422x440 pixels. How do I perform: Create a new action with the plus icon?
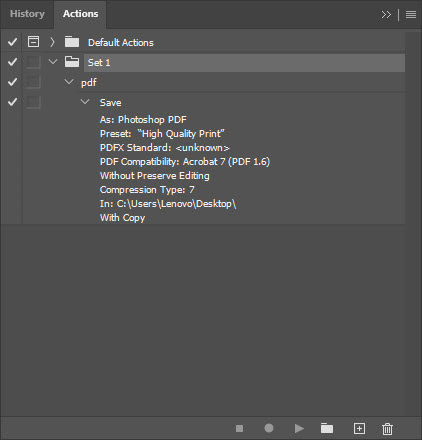359,428
